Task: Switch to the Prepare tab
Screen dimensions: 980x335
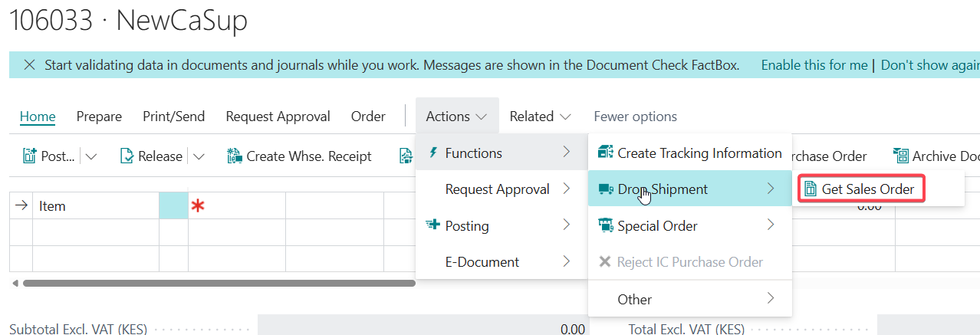Action: coord(99,117)
